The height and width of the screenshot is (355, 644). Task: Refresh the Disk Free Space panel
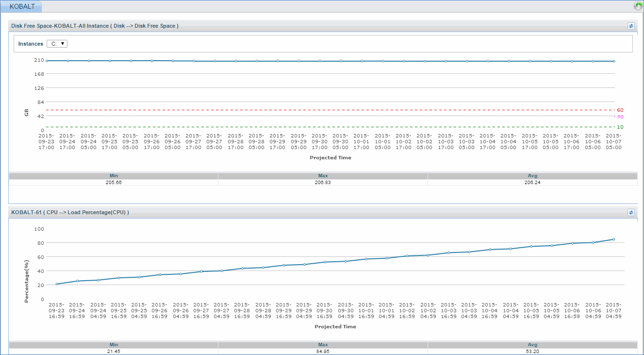tap(631, 26)
